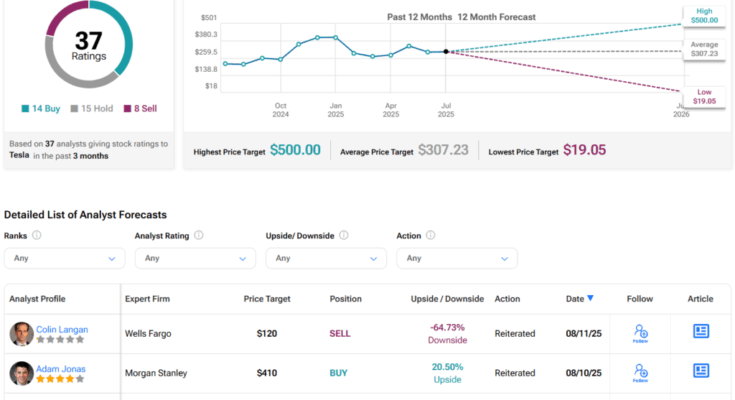Viewport: 735px width, 400px height.
Task: Click Adam Jonas's star rating
Action: pos(60,379)
